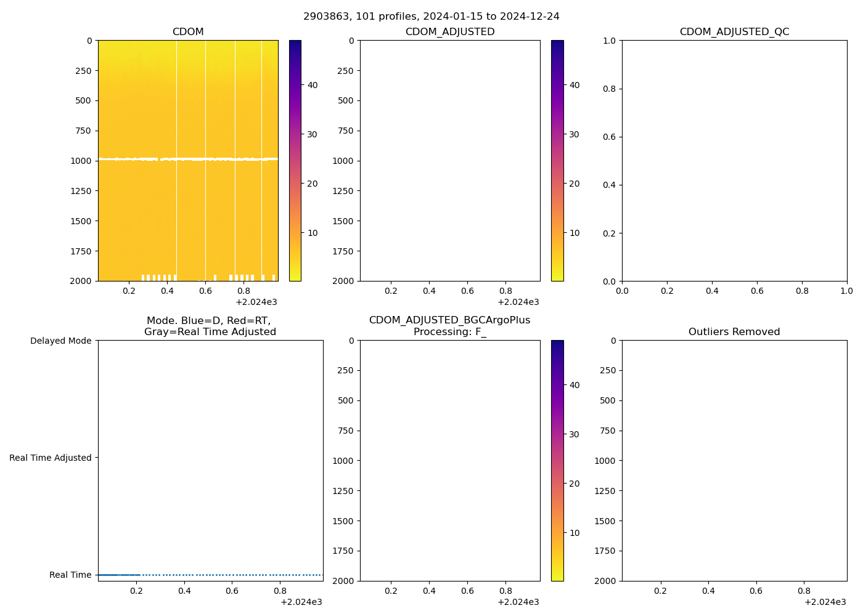Click inside the empty CDOM_ADJUSTED_BGCArgoPlus plot
This screenshot has height=616, width=863.
tap(450, 460)
